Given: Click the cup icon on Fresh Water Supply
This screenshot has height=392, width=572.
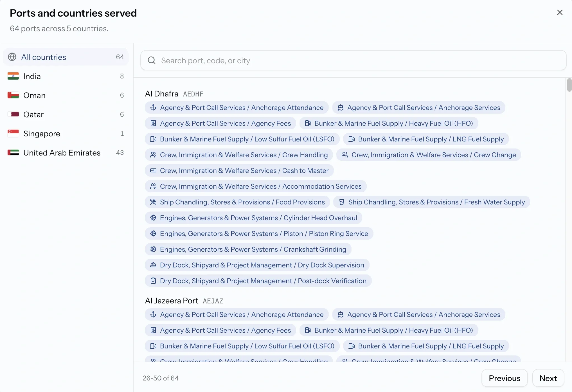Looking at the screenshot, I should tap(342, 202).
